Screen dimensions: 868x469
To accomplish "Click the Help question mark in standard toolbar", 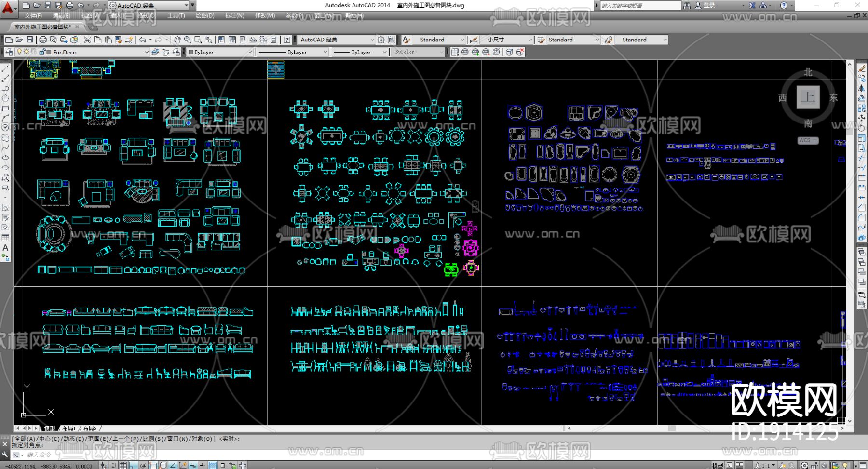I will (287, 40).
